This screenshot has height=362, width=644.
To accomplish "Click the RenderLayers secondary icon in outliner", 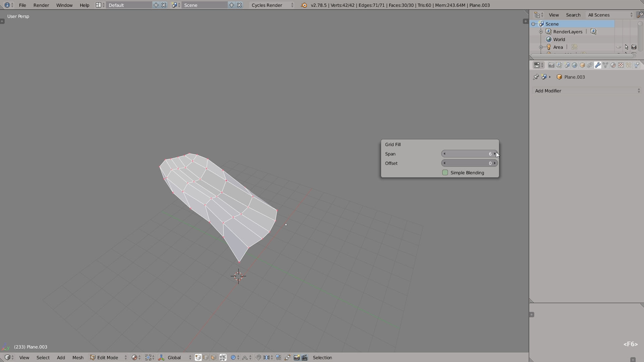I will 594,32.
